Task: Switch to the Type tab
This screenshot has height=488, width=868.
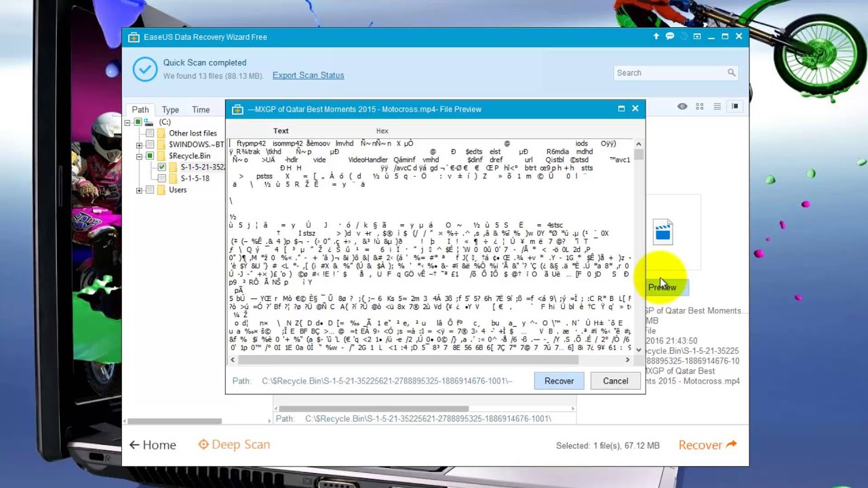Action: click(x=170, y=110)
